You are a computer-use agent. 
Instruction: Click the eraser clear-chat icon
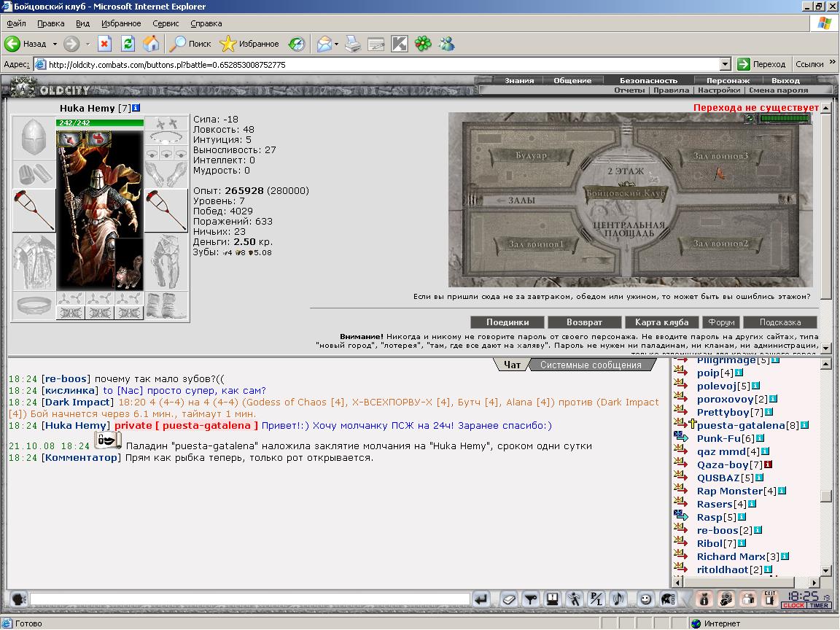tap(509, 599)
